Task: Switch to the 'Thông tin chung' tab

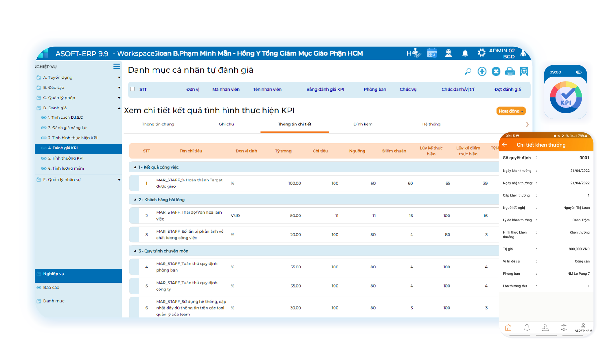Action: click(158, 124)
